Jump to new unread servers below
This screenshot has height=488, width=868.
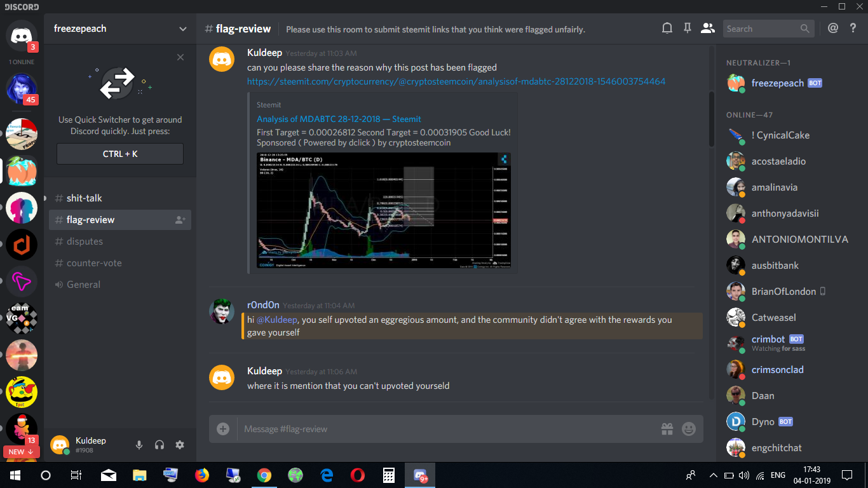(22, 452)
